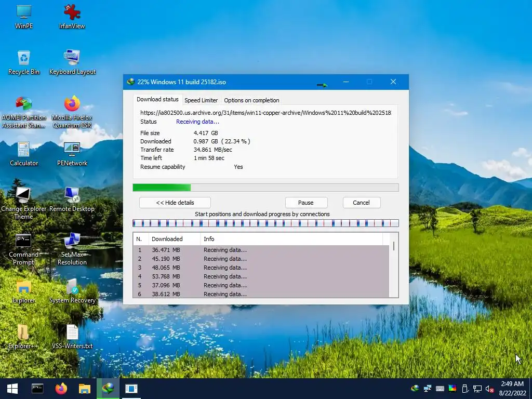Select connection row 3 with 48.065 MB
The height and width of the screenshot is (399, 532).
click(x=261, y=268)
